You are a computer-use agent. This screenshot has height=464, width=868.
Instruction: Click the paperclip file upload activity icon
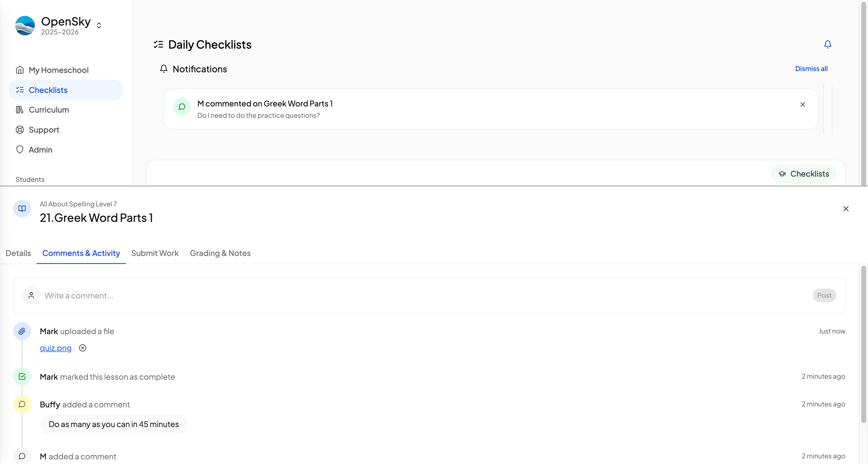[22, 331]
